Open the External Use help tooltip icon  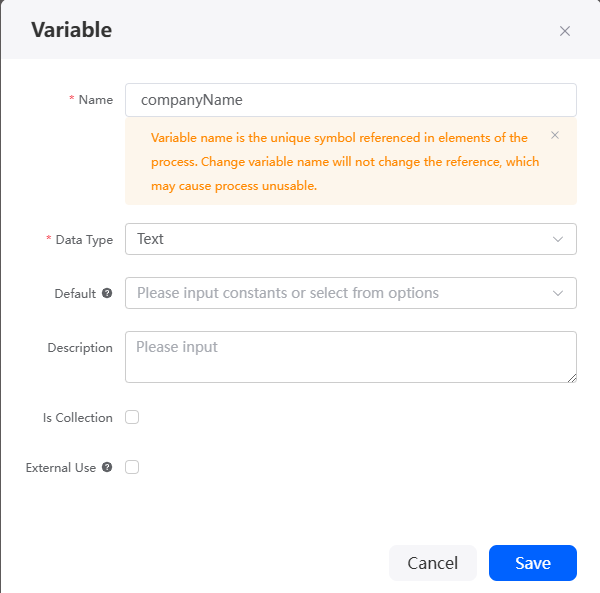tap(107, 467)
